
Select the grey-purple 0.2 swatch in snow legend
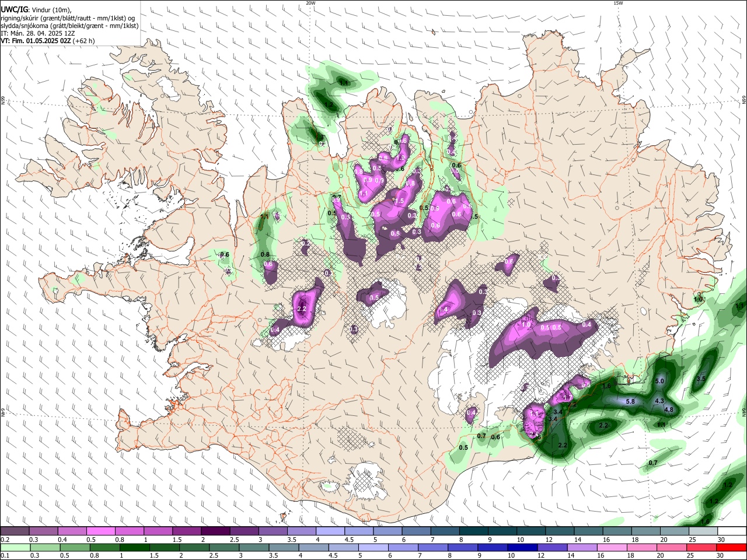click(x=15, y=531)
